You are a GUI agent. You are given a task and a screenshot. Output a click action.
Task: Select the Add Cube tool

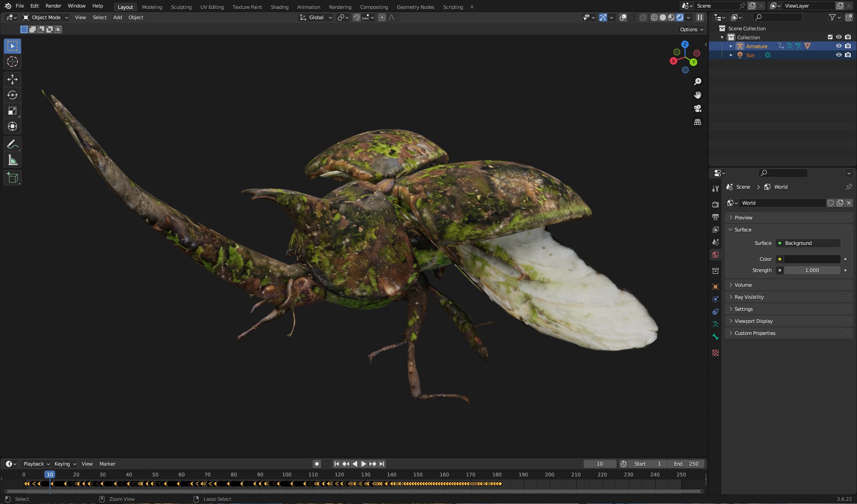(12, 178)
